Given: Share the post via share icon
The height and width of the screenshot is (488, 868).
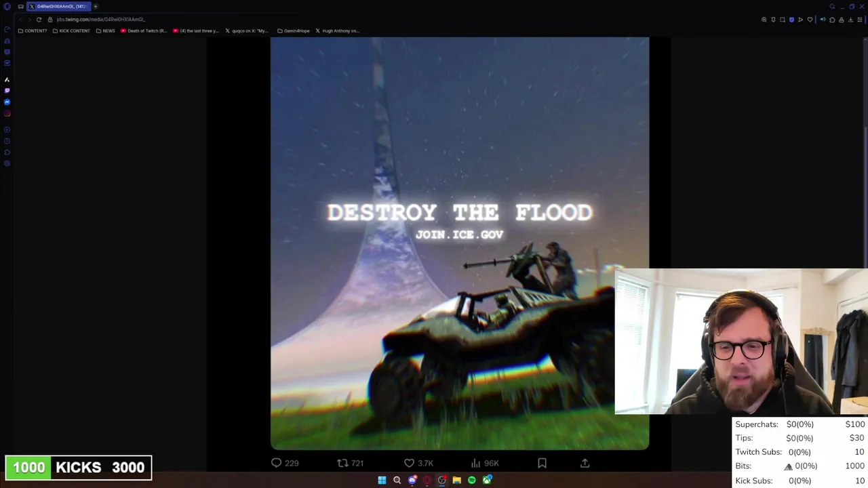Looking at the screenshot, I should click(x=585, y=463).
